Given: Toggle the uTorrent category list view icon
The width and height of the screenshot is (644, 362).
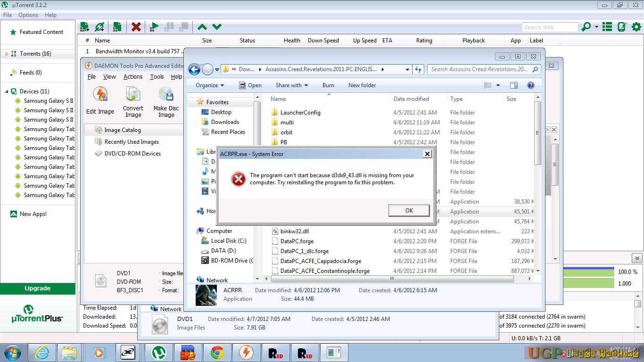Looking at the screenshot, I should tap(607, 27).
